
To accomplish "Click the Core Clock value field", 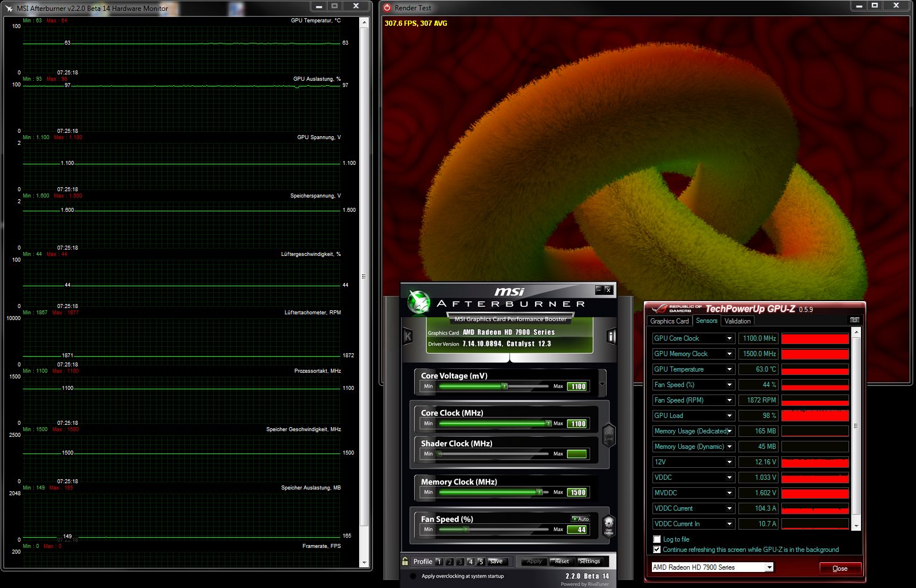I will point(577,424).
